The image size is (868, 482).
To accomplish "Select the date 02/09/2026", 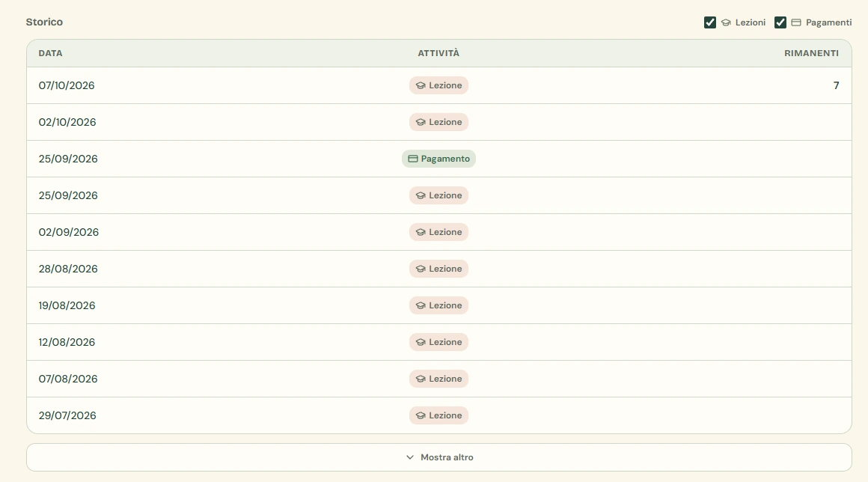I will click(x=69, y=232).
